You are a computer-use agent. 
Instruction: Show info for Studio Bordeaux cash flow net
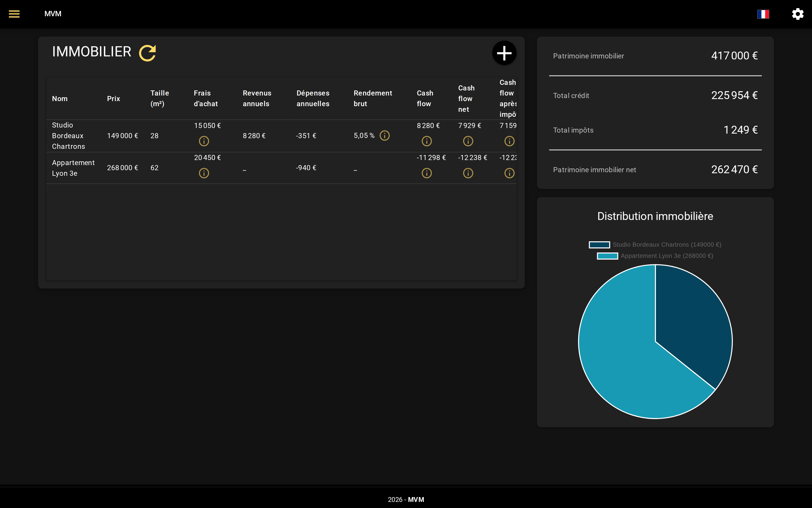pyautogui.click(x=468, y=141)
